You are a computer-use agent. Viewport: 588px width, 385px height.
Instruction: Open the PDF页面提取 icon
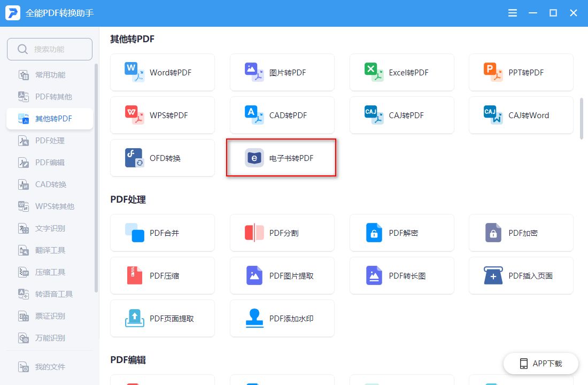click(134, 318)
